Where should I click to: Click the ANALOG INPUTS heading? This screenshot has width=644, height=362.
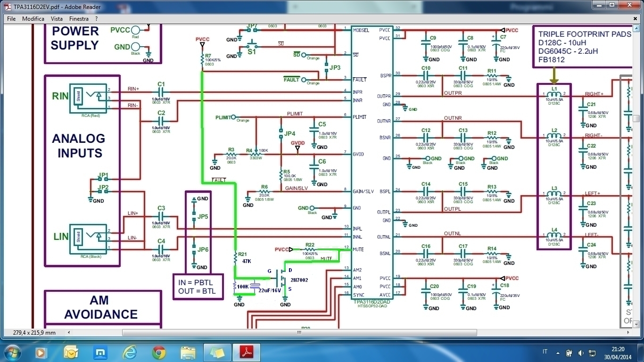[78, 146]
